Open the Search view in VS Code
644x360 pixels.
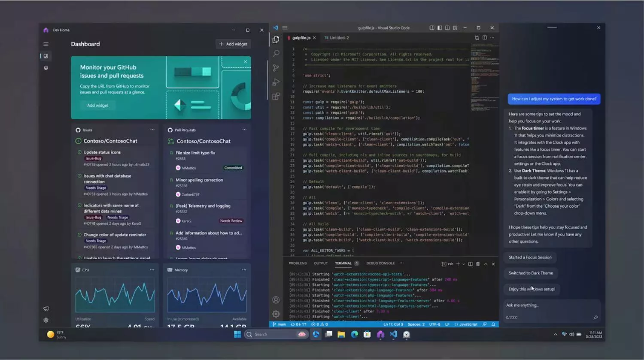[x=276, y=54]
